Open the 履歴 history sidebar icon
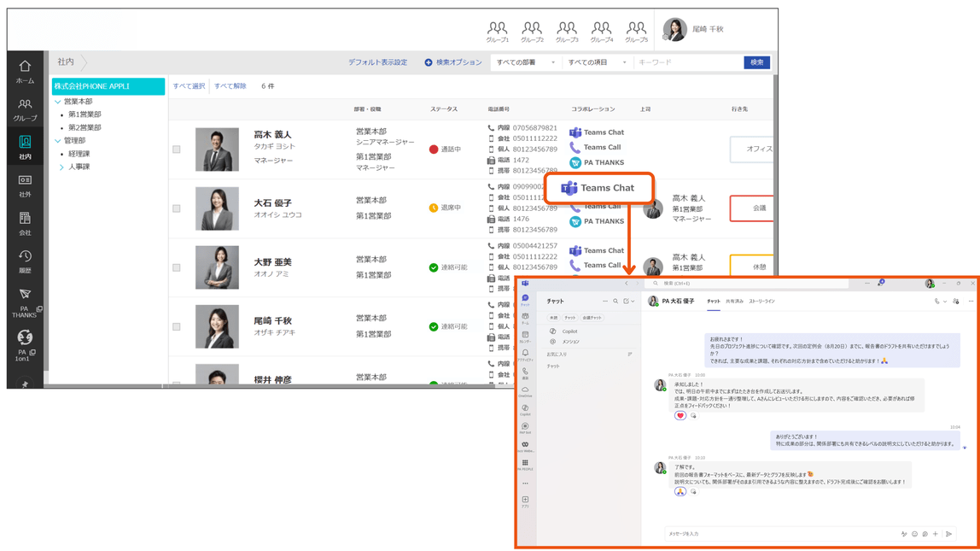The width and height of the screenshot is (980, 551). tap(25, 261)
